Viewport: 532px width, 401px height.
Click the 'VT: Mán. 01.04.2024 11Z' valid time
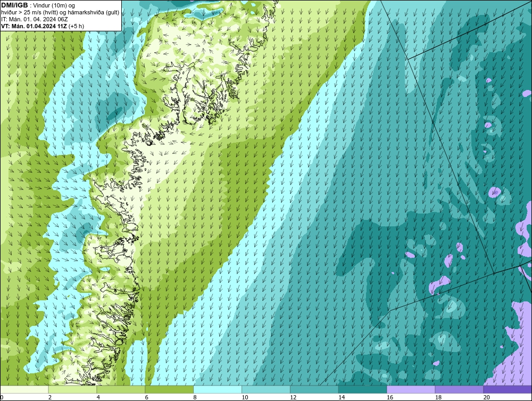pos(34,26)
